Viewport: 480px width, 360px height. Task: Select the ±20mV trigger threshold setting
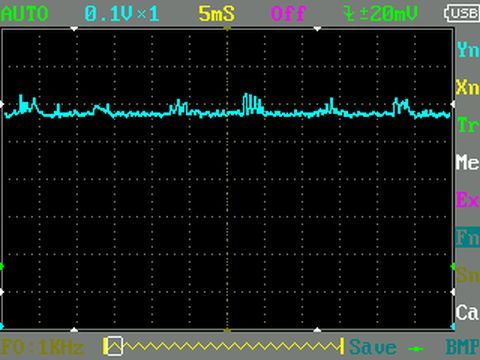point(381,14)
